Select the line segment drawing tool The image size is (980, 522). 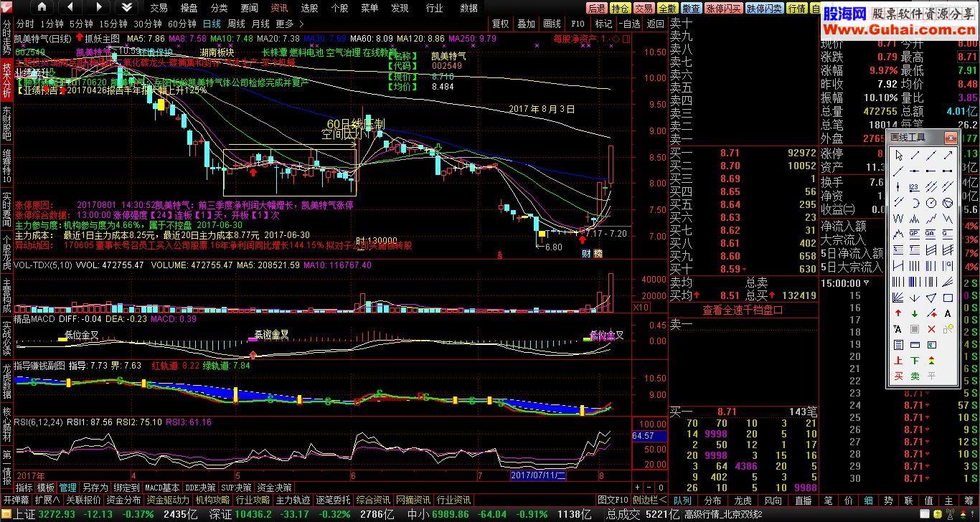[x=915, y=155]
